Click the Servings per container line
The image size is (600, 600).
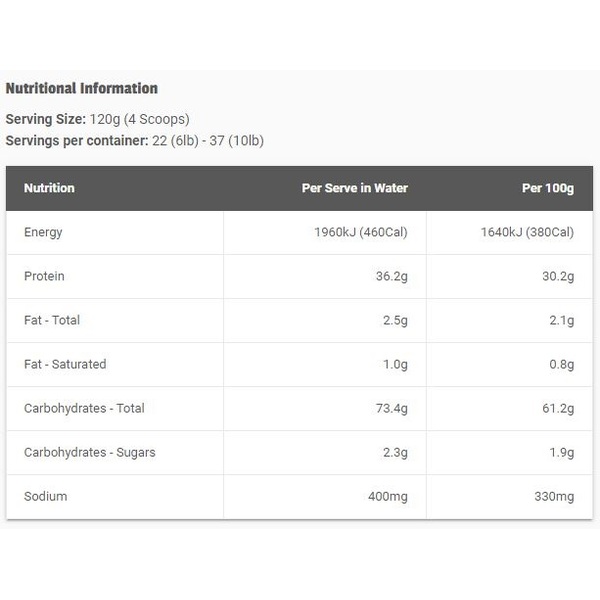[x=135, y=140]
